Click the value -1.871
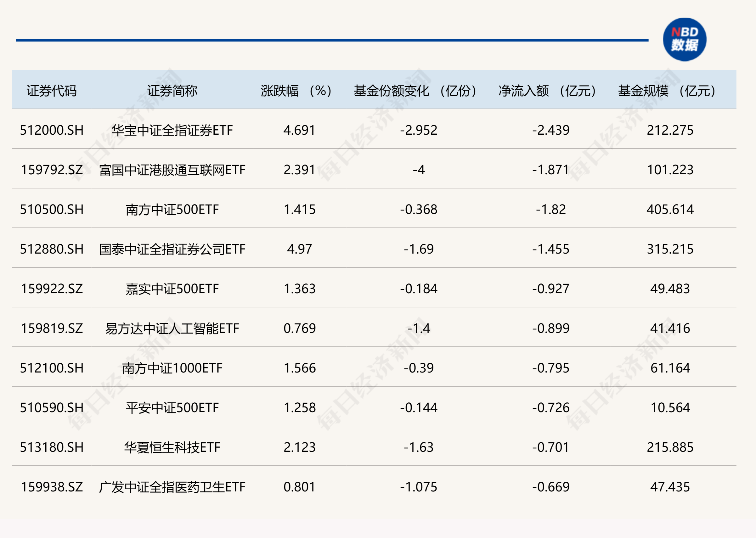 tap(551, 170)
